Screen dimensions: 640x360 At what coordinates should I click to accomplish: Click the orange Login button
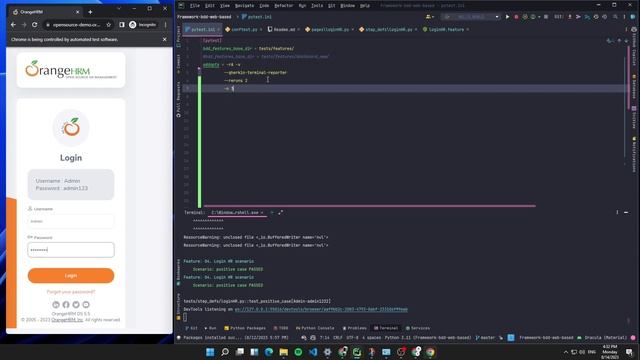tap(71, 276)
